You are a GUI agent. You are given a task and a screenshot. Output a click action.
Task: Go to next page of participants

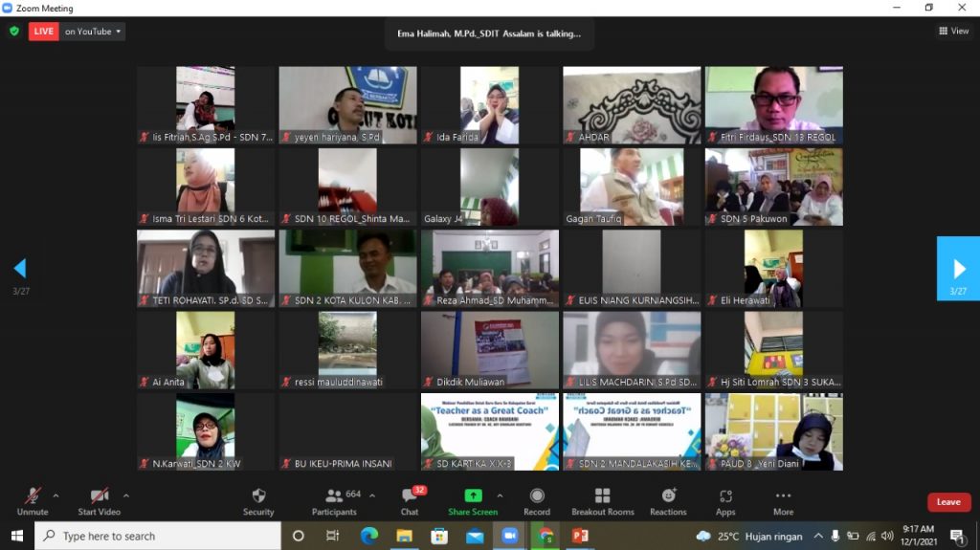click(x=958, y=269)
